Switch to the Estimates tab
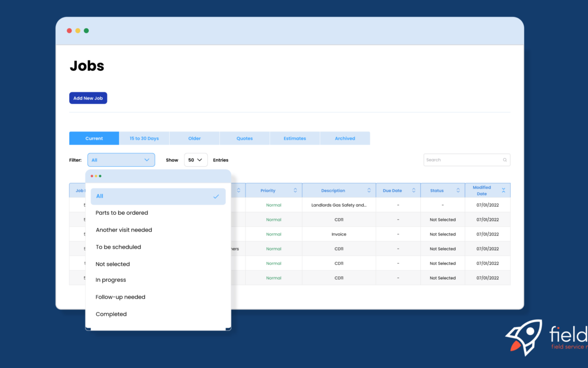This screenshot has width=588, height=368. pyautogui.click(x=295, y=138)
